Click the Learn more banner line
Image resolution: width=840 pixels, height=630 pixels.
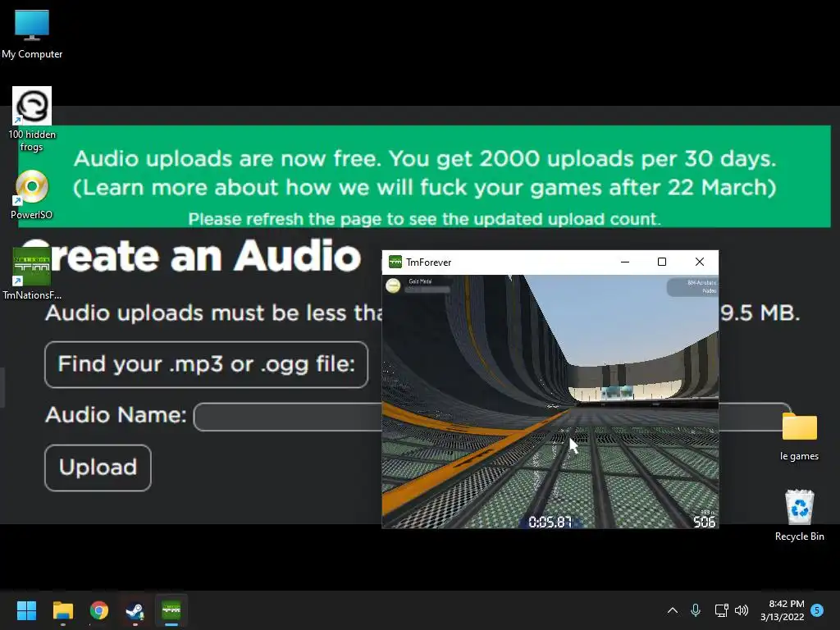pos(424,188)
